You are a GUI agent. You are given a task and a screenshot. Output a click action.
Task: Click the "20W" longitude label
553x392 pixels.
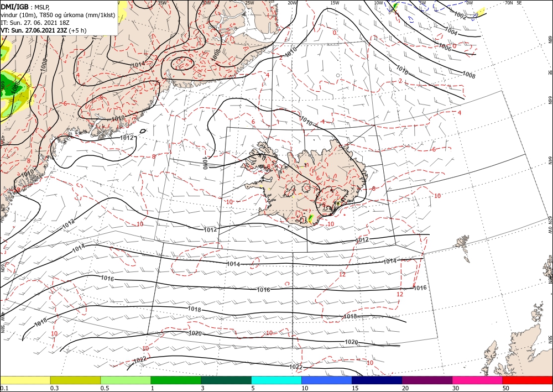click(x=292, y=3)
